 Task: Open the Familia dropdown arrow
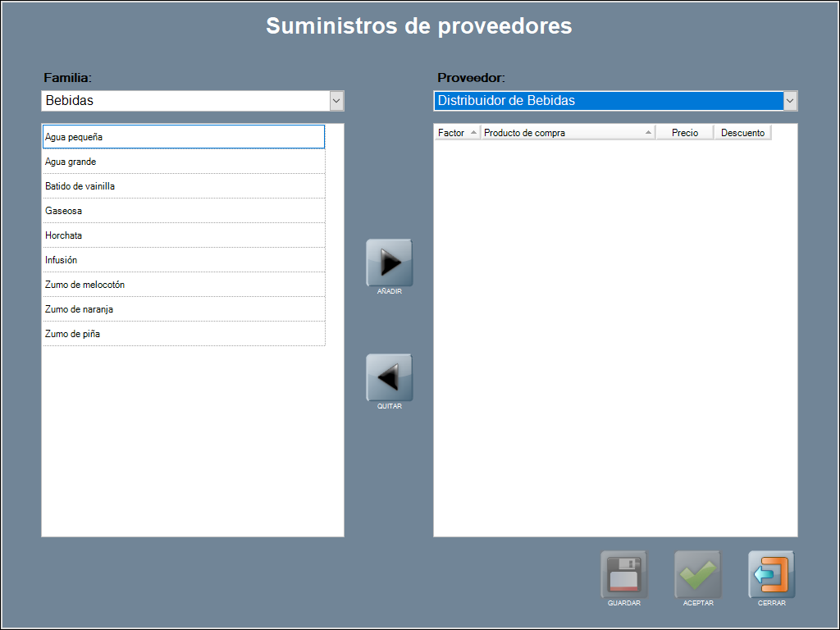[x=336, y=101]
